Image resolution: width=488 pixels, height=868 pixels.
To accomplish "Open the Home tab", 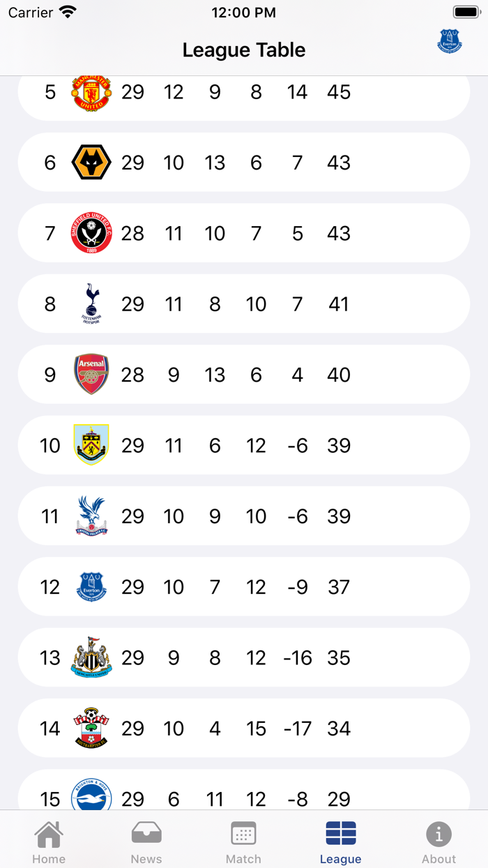I will (x=49, y=839).
